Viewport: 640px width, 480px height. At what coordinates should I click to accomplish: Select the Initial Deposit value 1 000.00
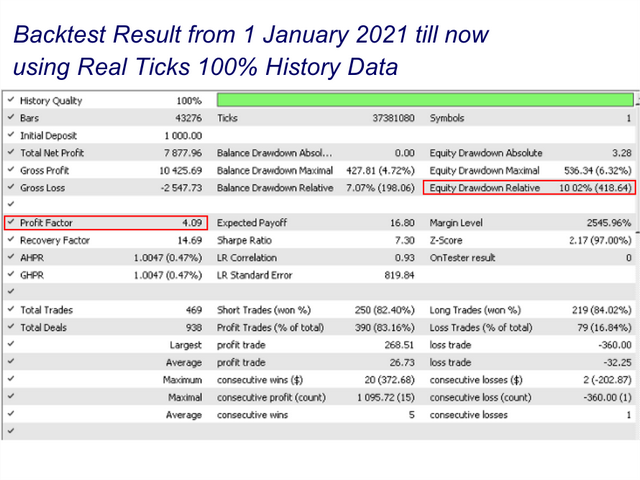[183, 136]
